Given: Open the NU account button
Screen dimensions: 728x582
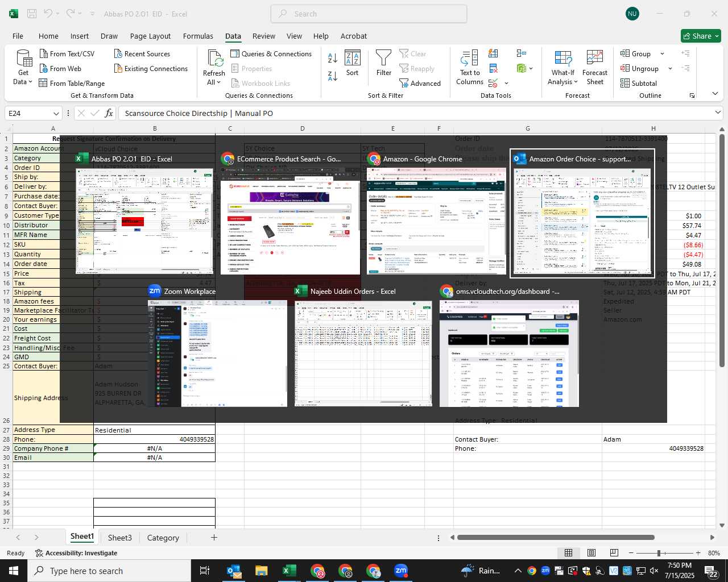Looking at the screenshot, I should (x=632, y=14).
